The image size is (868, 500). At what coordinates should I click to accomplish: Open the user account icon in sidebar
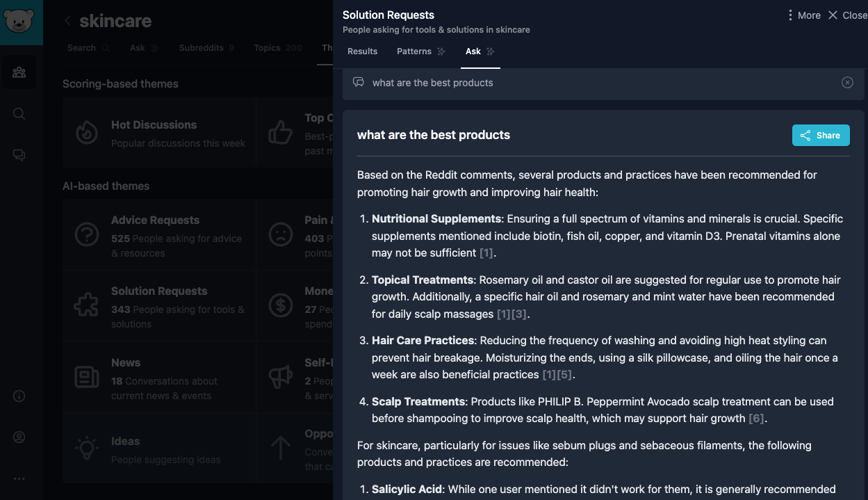point(19,437)
